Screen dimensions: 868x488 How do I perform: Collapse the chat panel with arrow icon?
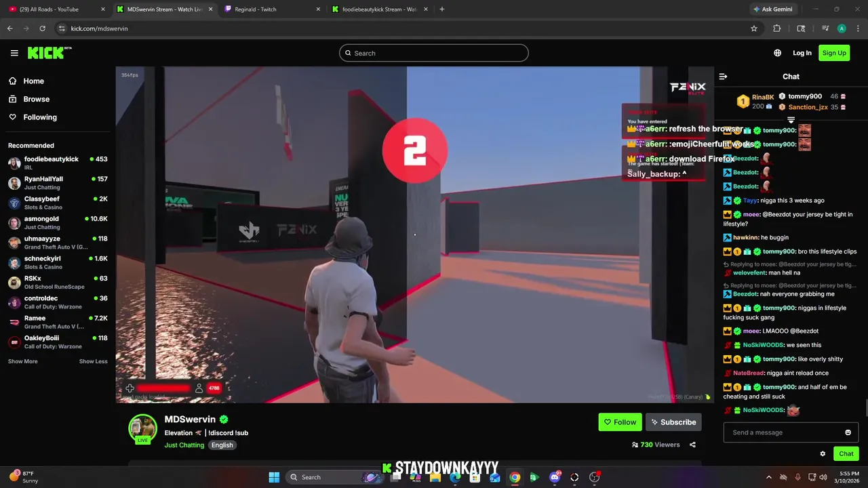pos(723,77)
